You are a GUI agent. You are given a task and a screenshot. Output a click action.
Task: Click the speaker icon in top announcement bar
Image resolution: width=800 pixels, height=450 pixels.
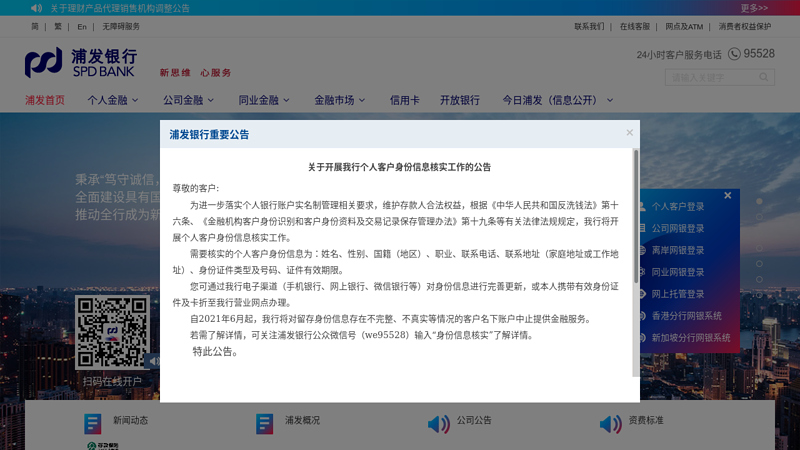pyautogui.click(x=36, y=8)
